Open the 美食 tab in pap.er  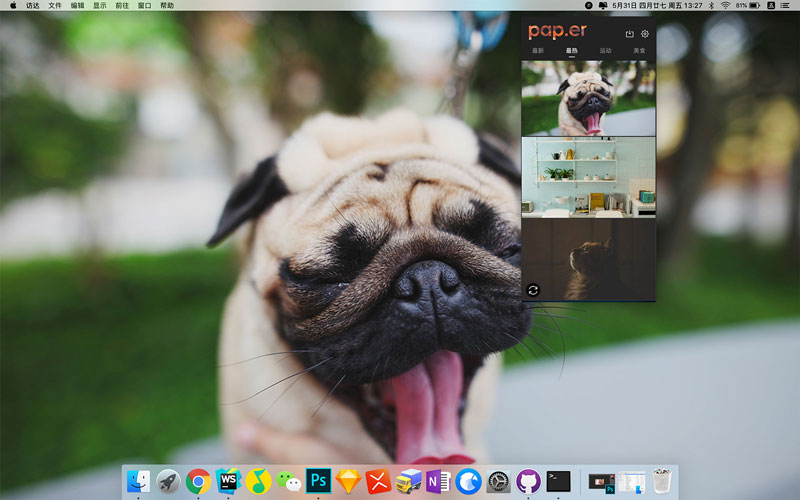[639, 51]
